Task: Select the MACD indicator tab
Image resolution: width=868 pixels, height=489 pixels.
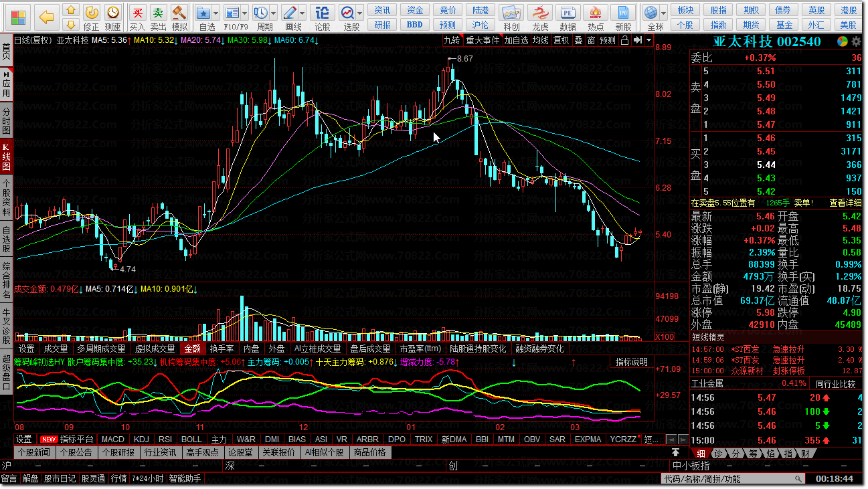Action: (x=112, y=439)
